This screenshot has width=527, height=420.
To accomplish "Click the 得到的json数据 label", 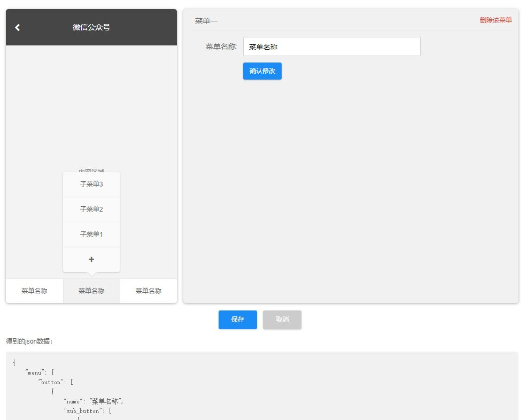I will point(29,341).
